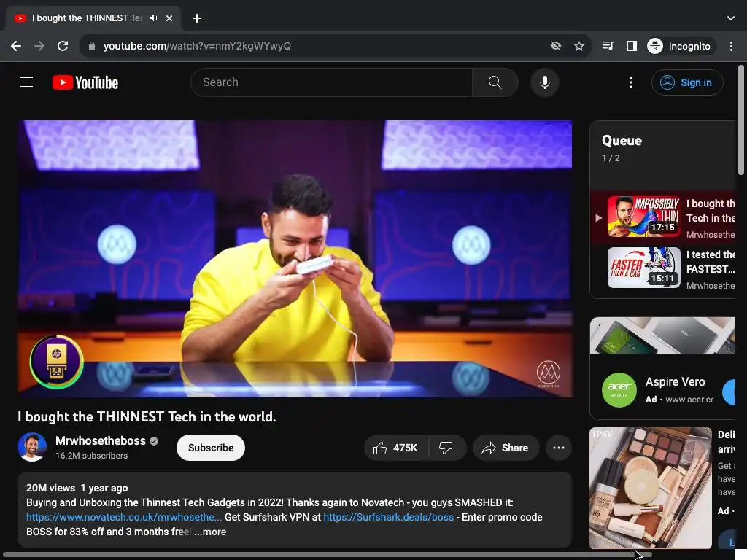747x560 pixels.
Task: Open the Surfshark.deals/boss link
Action: [x=388, y=517]
